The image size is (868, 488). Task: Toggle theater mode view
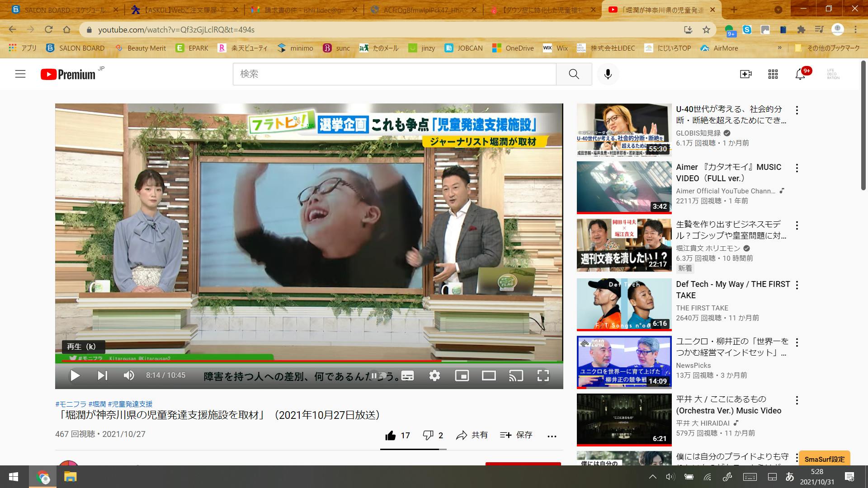489,375
